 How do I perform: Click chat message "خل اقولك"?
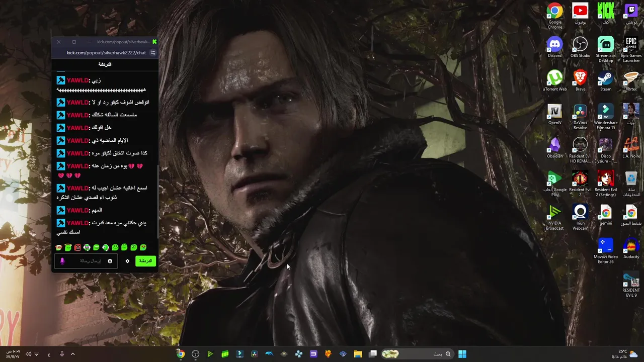[101, 128]
